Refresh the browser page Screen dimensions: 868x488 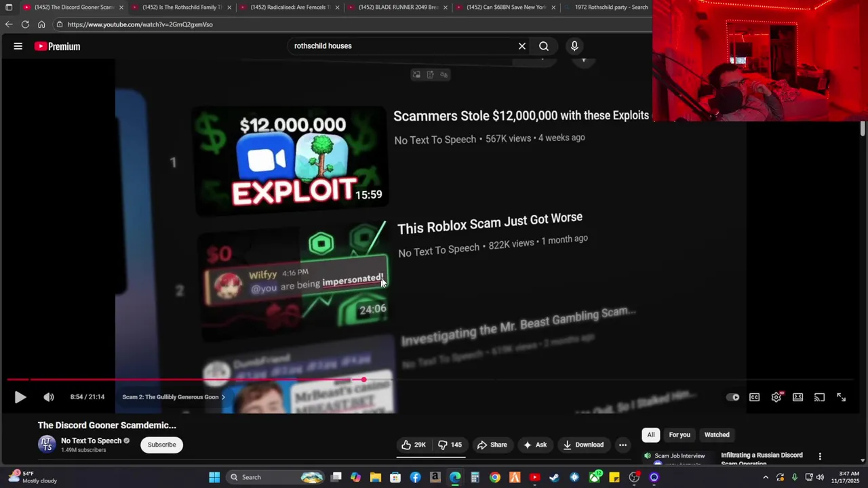click(x=25, y=24)
